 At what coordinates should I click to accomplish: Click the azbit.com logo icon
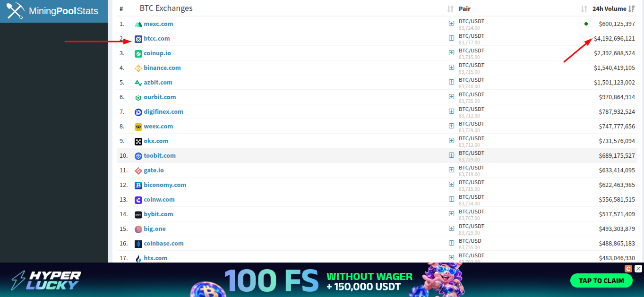pyautogui.click(x=138, y=83)
